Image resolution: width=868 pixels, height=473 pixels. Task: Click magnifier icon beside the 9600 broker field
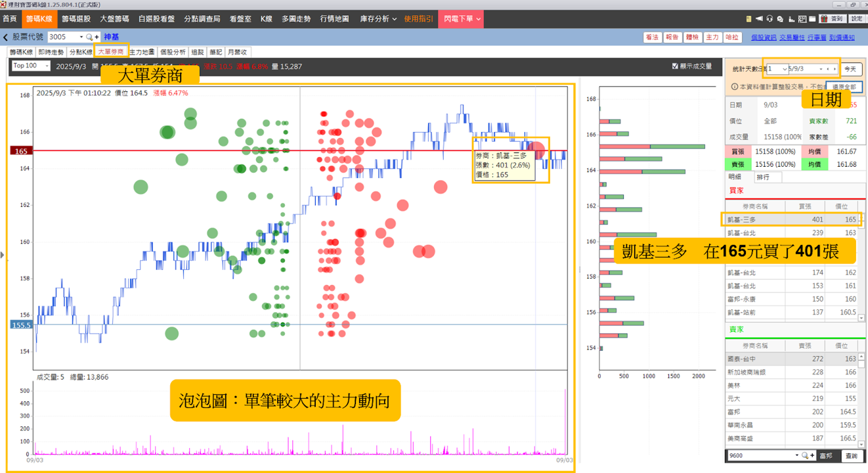(804, 455)
